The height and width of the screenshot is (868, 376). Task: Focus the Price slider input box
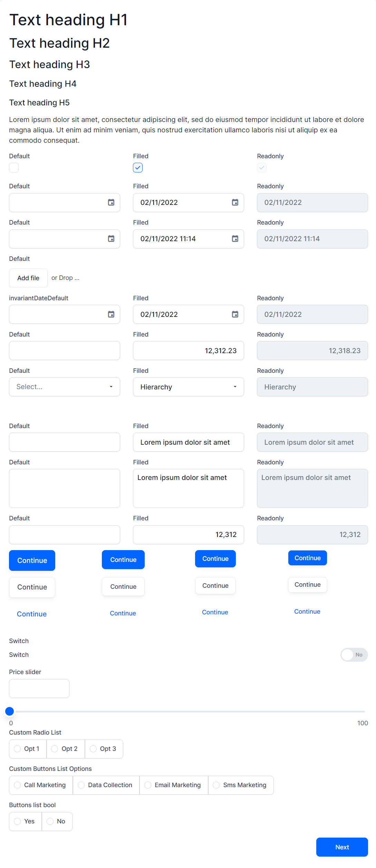point(39,688)
